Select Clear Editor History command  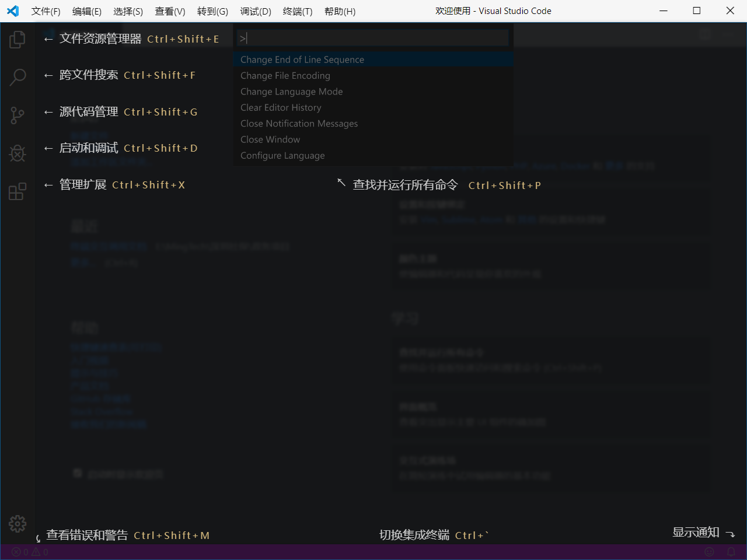pyautogui.click(x=373, y=107)
